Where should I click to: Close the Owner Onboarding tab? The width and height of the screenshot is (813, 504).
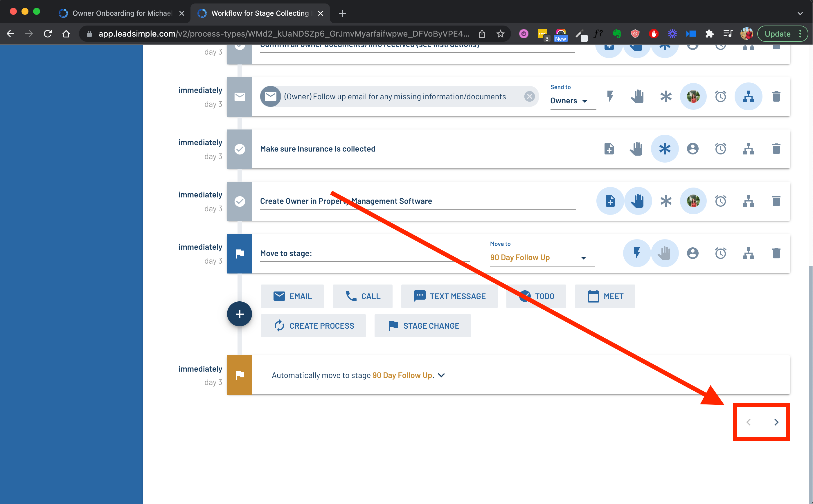tap(182, 13)
